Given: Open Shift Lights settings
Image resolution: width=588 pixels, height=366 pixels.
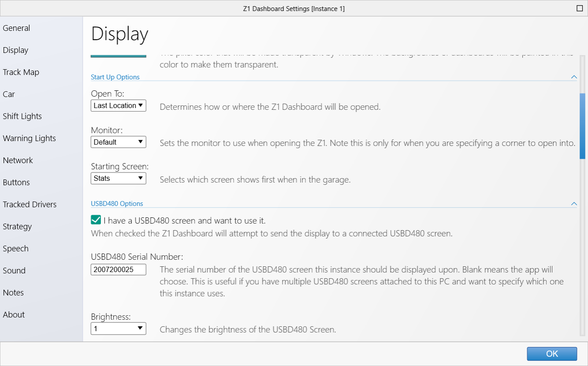Looking at the screenshot, I should [x=22, y=116].
